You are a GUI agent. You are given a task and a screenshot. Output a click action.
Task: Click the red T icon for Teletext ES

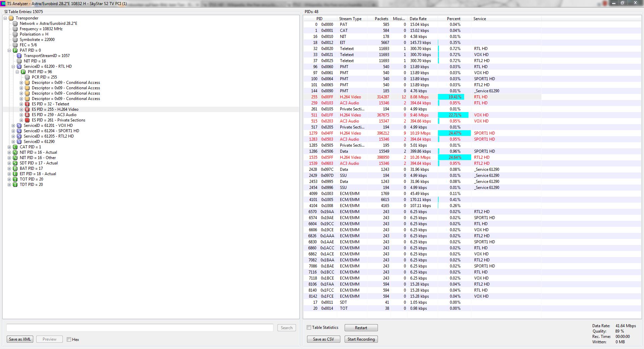click(27, 104)
